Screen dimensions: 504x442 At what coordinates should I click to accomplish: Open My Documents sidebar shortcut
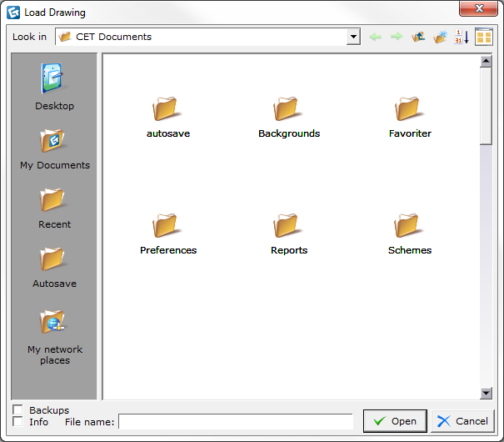pyautogui.click(x=55, y=149)
